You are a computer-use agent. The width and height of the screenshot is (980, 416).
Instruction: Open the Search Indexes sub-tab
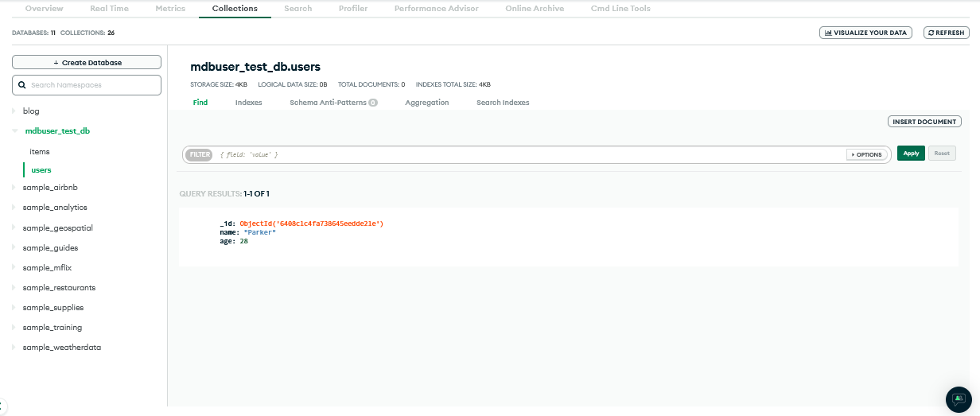[x=503, y=103]
